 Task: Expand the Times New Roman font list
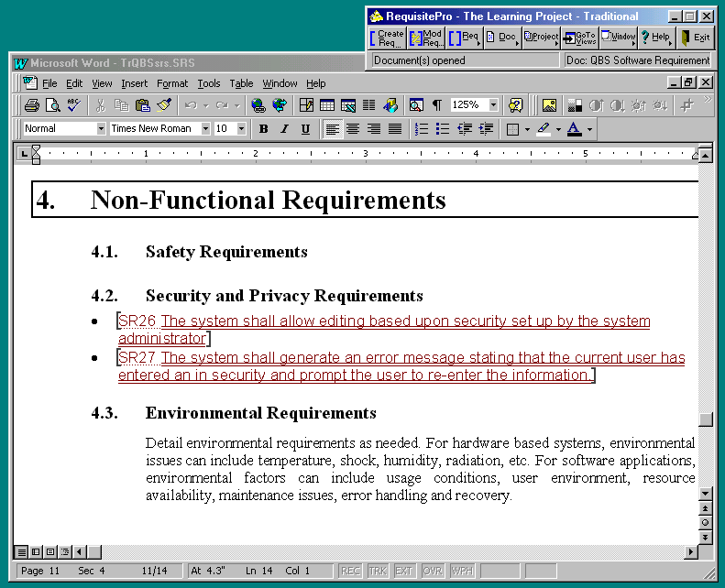point(205,129)
